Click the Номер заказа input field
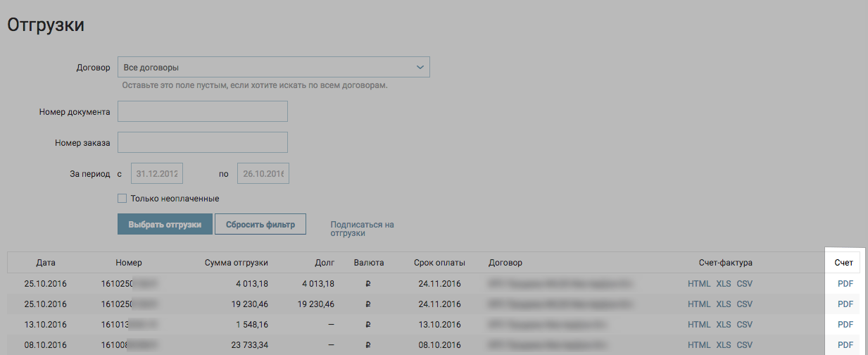 click(203, 142)
